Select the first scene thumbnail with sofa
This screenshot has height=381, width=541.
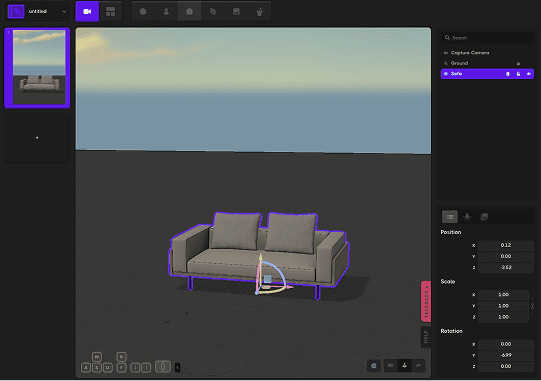[37, 68]
